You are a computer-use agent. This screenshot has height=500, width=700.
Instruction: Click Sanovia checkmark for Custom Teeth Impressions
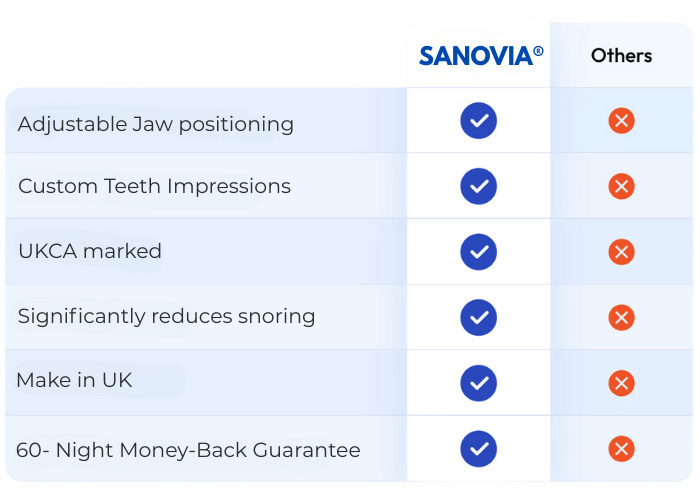(x=479, y=186)
